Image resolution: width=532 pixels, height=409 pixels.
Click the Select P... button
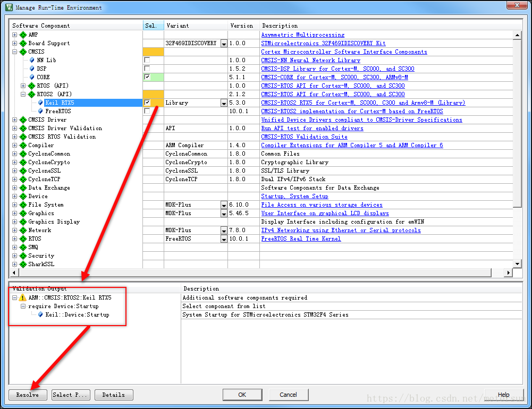point(71,395)
